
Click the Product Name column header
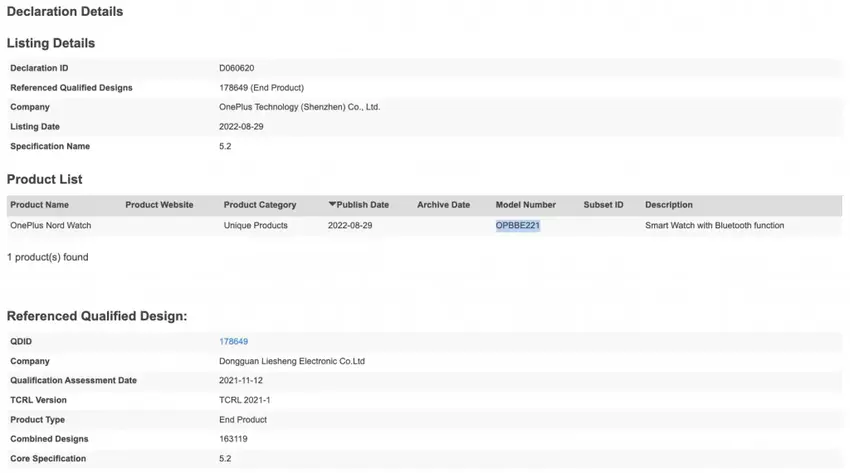(x=39, y=205)
